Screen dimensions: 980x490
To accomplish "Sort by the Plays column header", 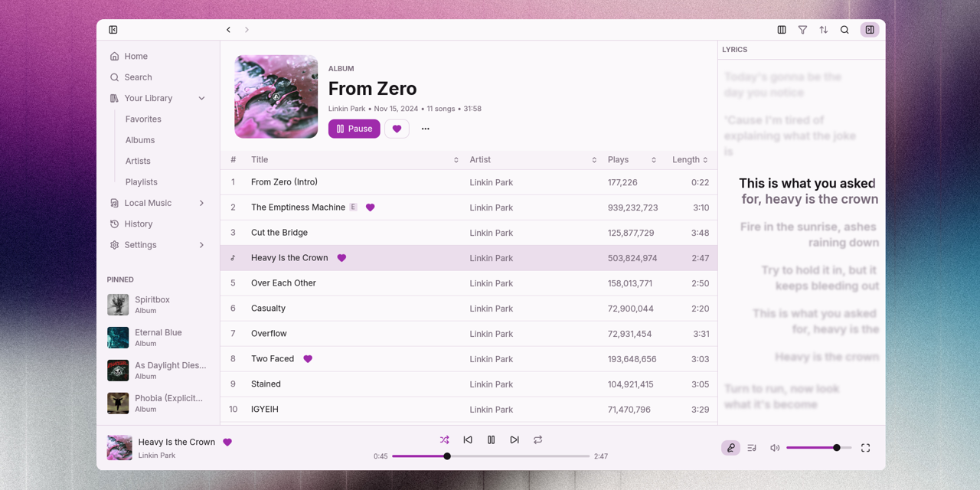I will click(x=632, y=160).
